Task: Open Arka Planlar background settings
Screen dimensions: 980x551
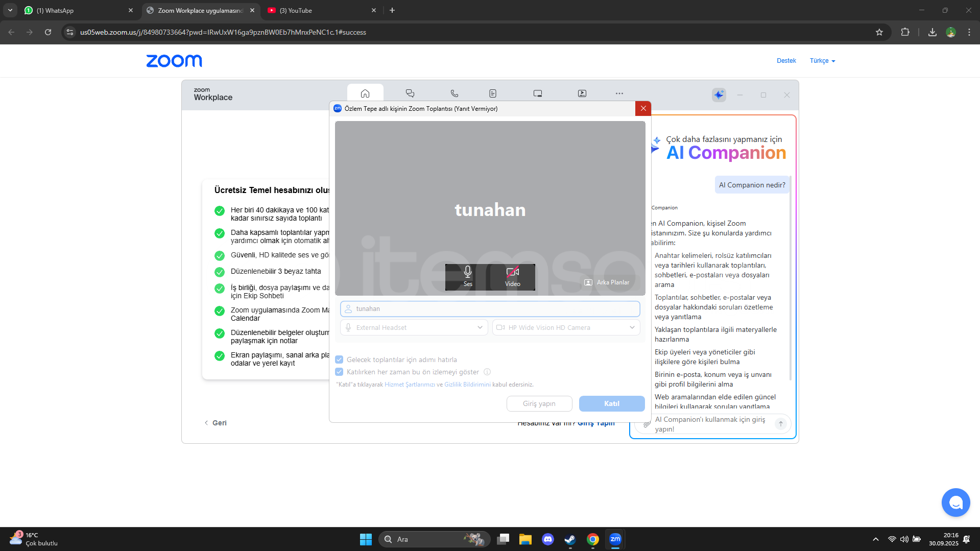Action: coord(607,282)
